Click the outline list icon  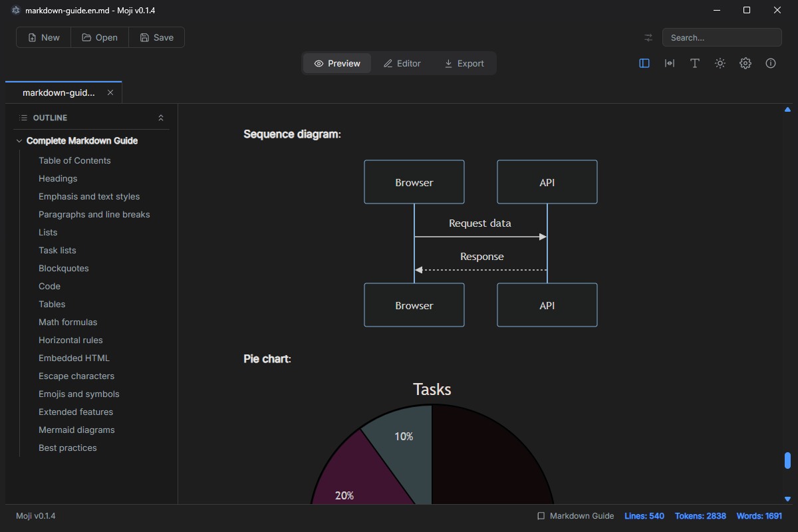coord(23,118)
